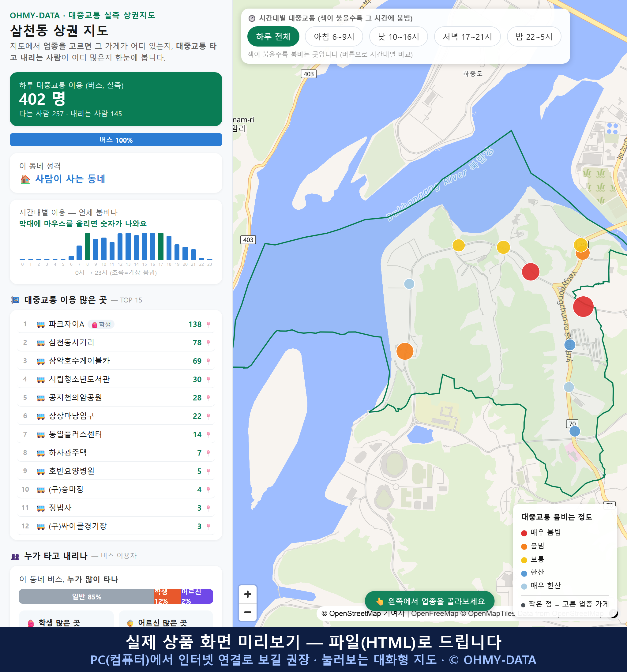This screenshot has height=672, width=627.
Task: Click the 왼쪽에서 업종을 골라보세요 prompt button
Action: (x=429, y=601)
